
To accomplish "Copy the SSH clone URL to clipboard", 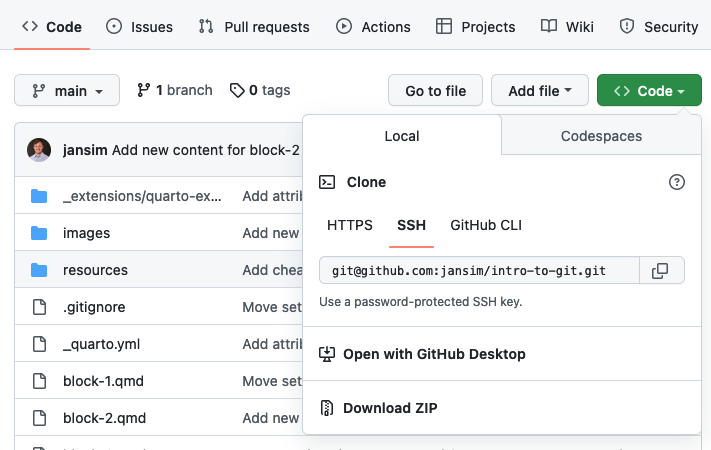I will [660, 271].
